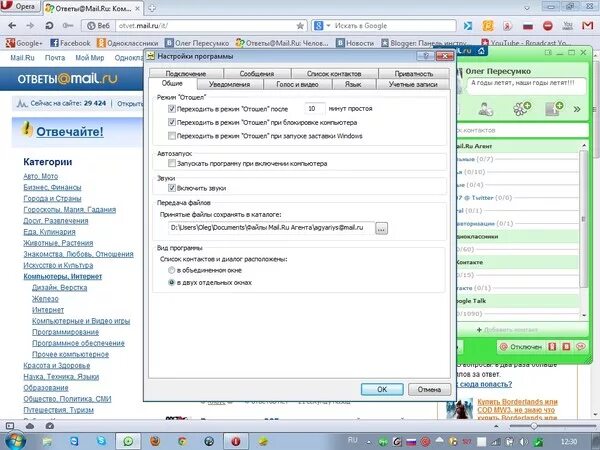Open the Gmail M extension icon

click(587, 26)
